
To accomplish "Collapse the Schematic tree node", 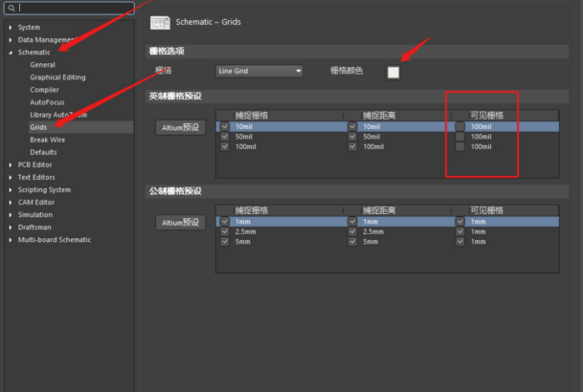I will [x=11, y=52].
